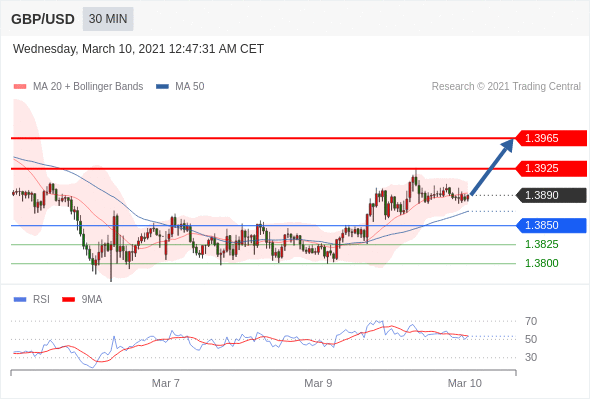Click the Mar 10 date axis label
The width and height of the screenshot is (590, 400).
pyautogui.click(x=464, y=383)
